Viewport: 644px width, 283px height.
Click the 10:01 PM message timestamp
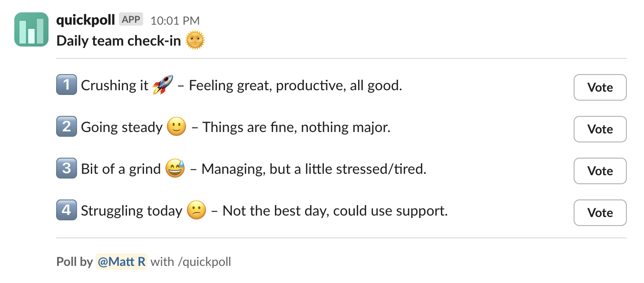point(175,20)
